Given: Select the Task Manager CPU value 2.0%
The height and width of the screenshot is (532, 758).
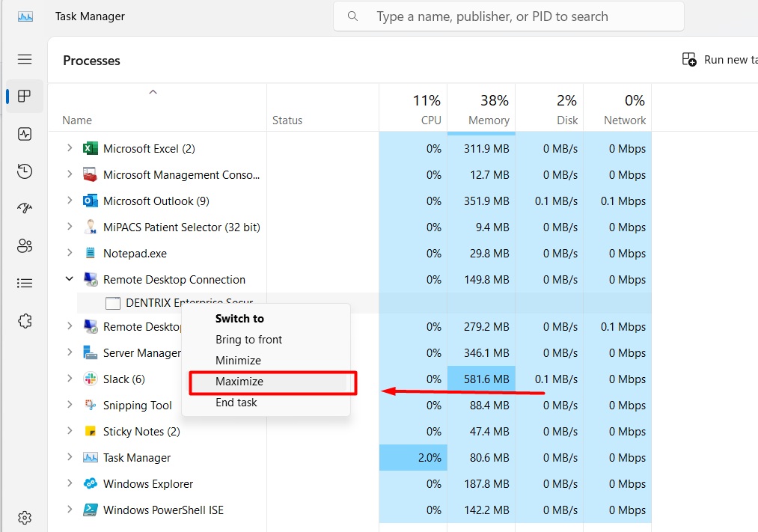Looking at the screenshot, I should point(430,458).
